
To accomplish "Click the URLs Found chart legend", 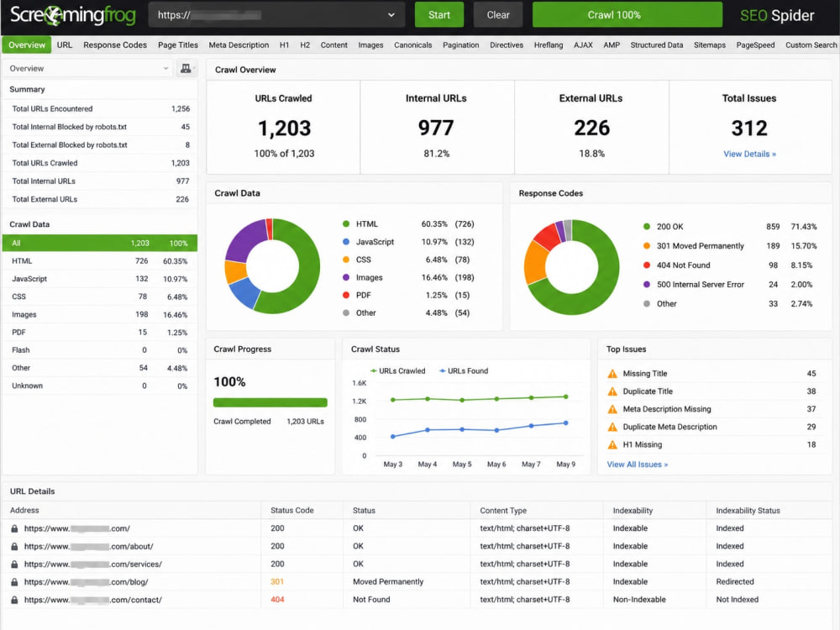I will click(x=464, y=370).
